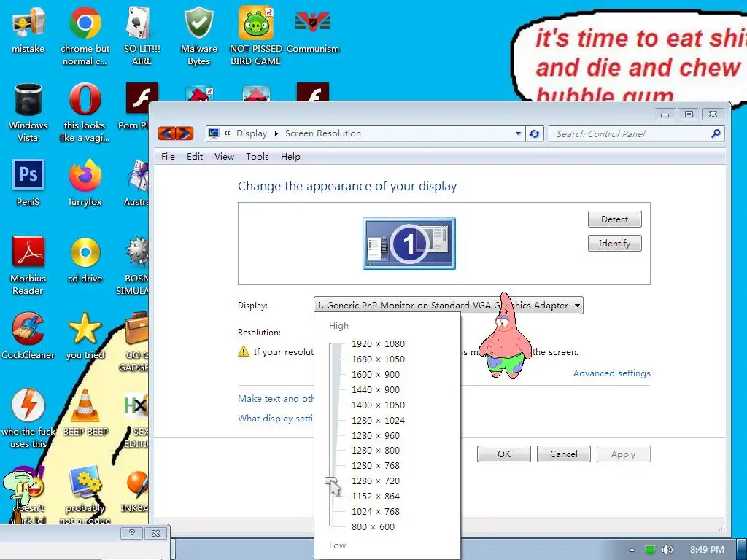Click the Apply button
This screenshot has height=560, width=747.
(623, 454)
